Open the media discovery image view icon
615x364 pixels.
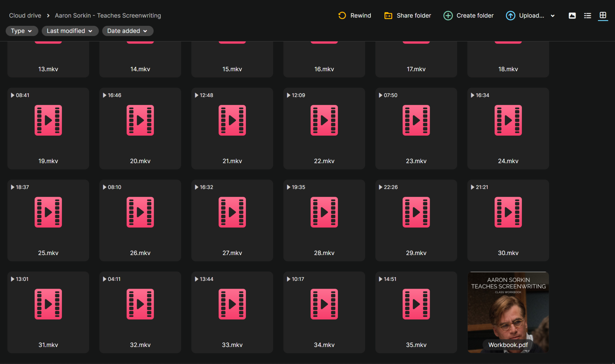pos(572,15)
